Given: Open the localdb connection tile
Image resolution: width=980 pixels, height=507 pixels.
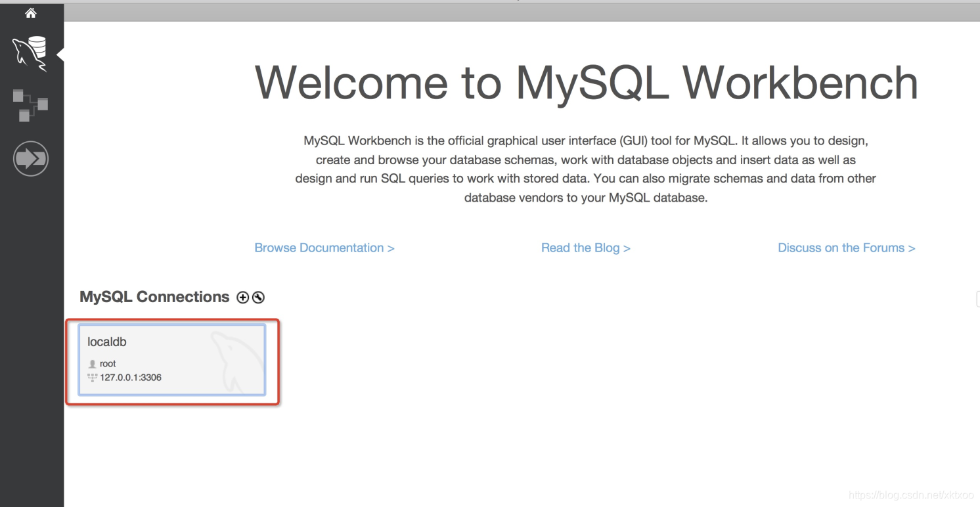Looking at the screenshot, I should [172, 360].
